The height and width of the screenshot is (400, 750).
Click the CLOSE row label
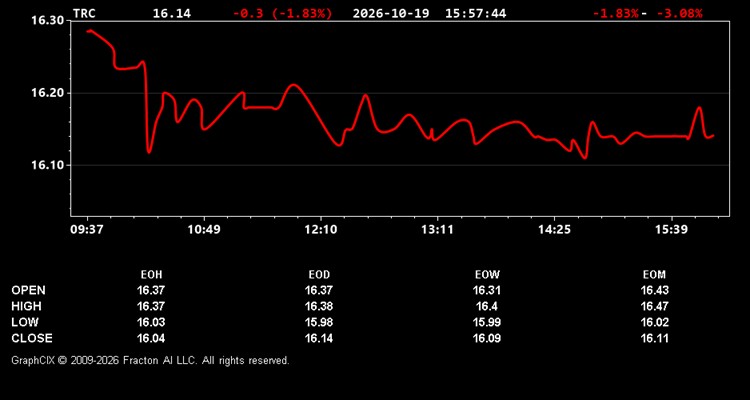(x=32, y=338)
